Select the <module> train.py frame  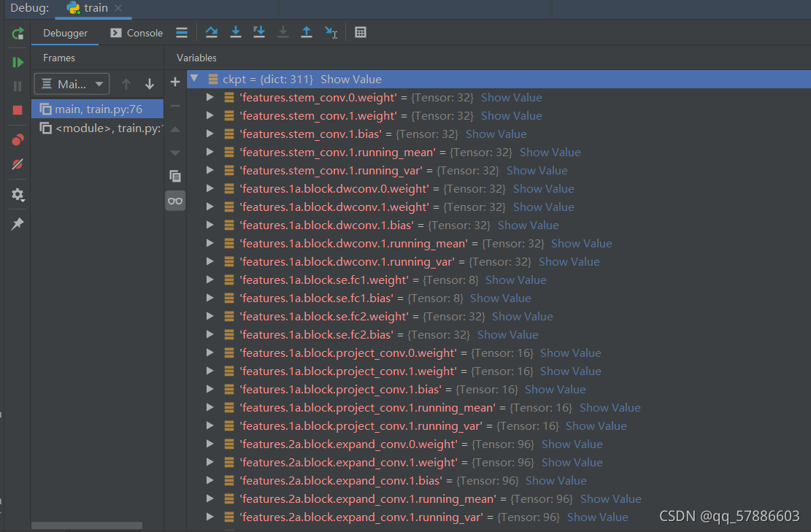point(98,128)
